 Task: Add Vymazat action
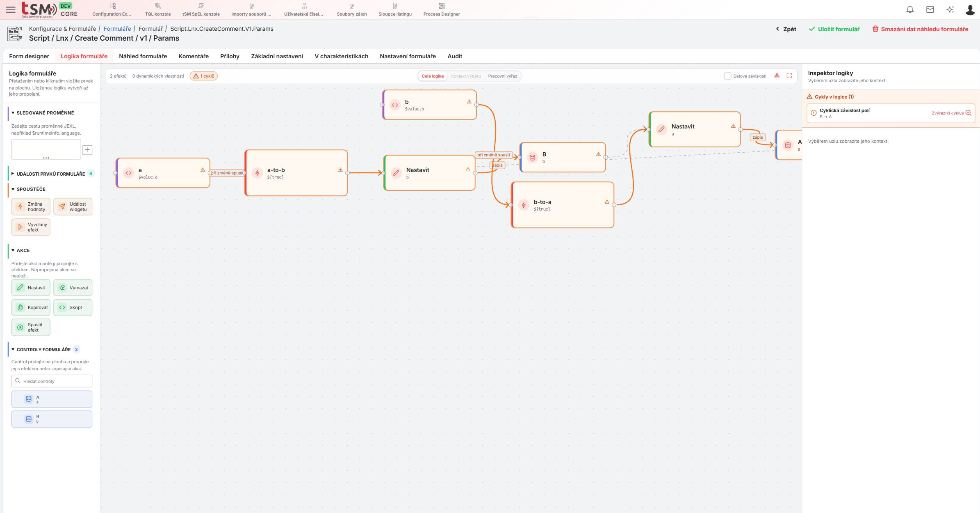coord(73,288)
